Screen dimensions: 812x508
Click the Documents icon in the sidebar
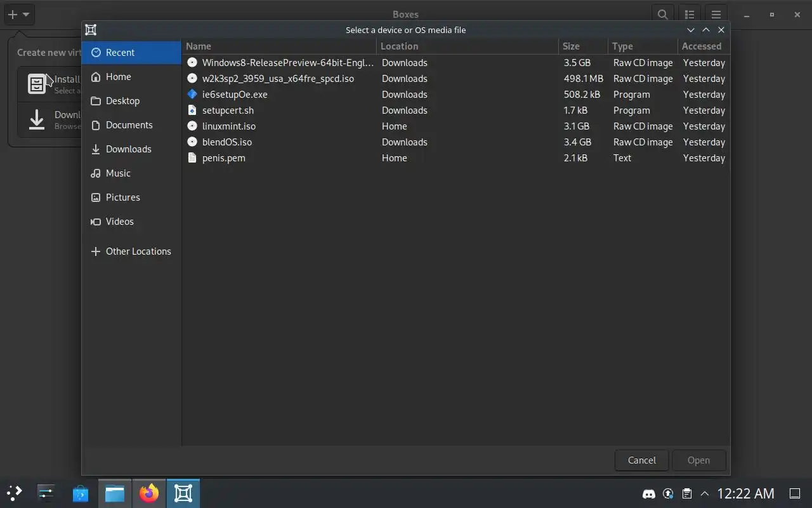pyautogui.click(x=96, y=125)
